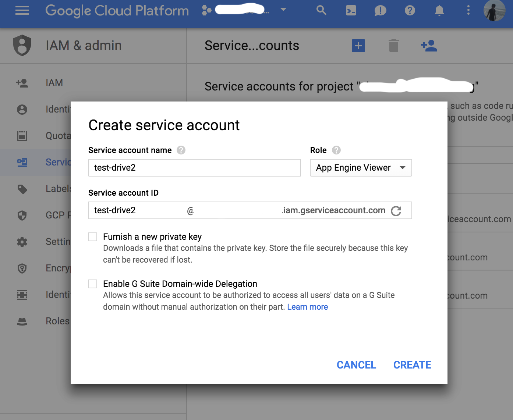Click the delete trash can icon
Screen dimensions: 513x420
(x=394, y=46)
